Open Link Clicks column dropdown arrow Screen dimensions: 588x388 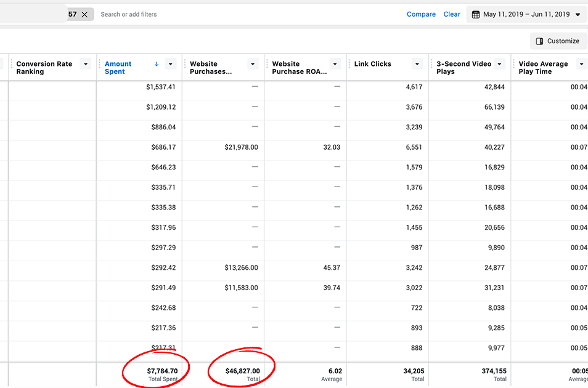pyautogui.click(x=417, y=64)
